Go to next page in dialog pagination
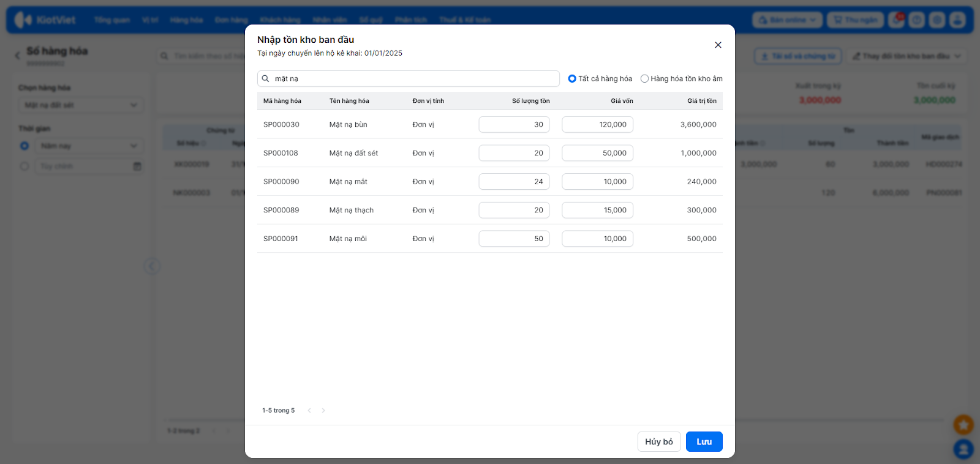 [x=323, y=411]
